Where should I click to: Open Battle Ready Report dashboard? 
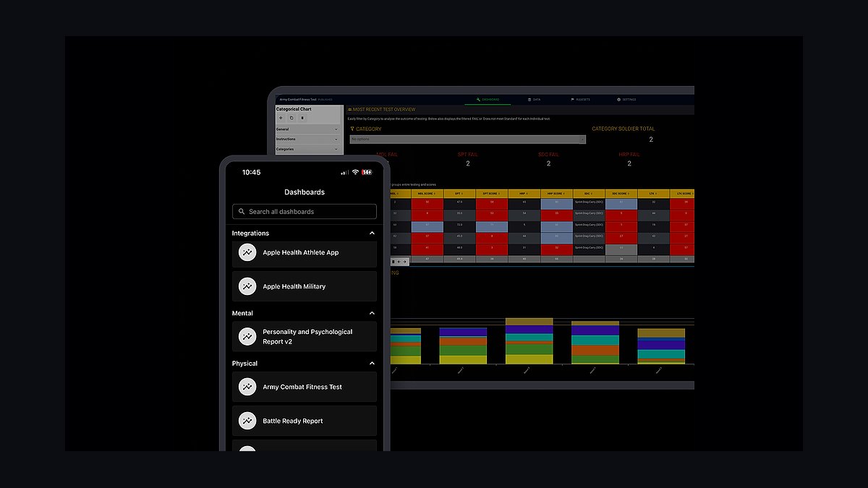(305, 421)
